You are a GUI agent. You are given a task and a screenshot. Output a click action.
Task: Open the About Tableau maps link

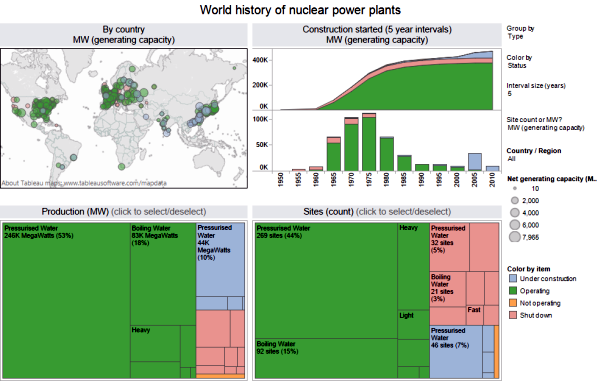[84, 183]
